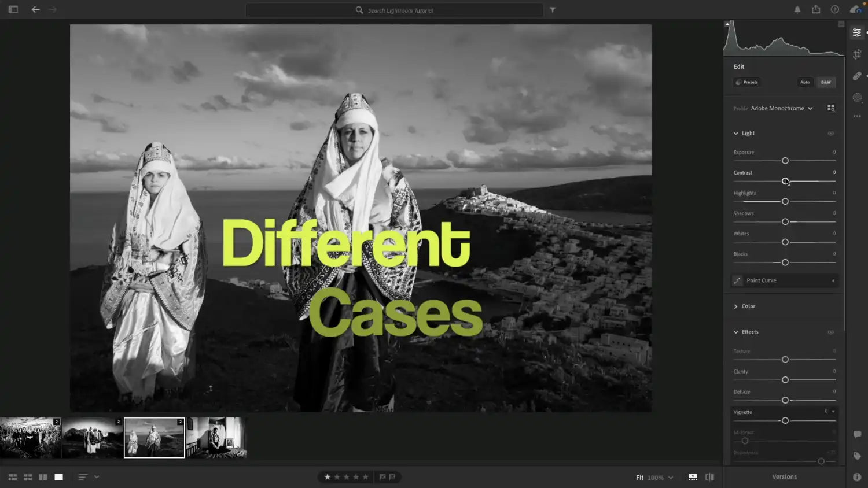Enable the B&W conversion toggle

pyautogui.click(x=826, y=82)
